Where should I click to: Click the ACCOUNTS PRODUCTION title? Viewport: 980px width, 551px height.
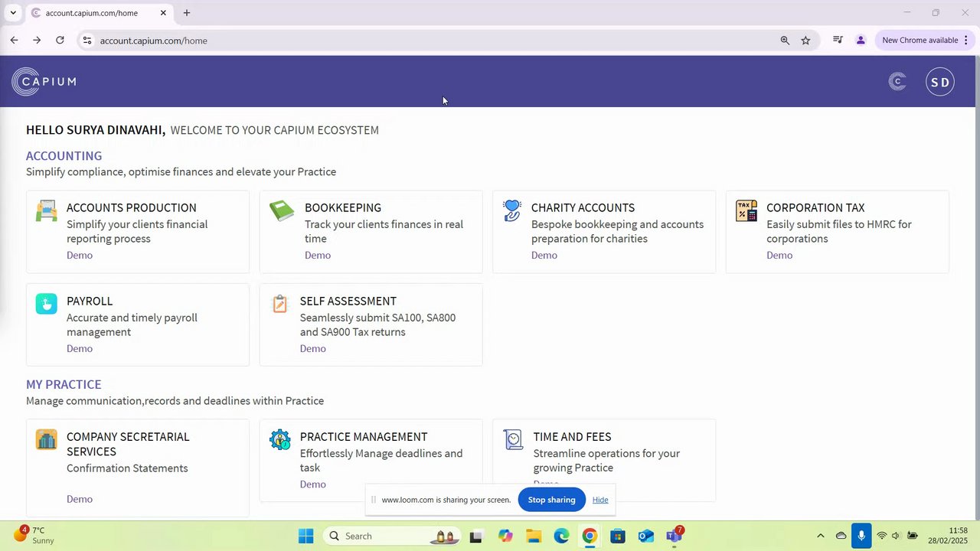[132, 208]
